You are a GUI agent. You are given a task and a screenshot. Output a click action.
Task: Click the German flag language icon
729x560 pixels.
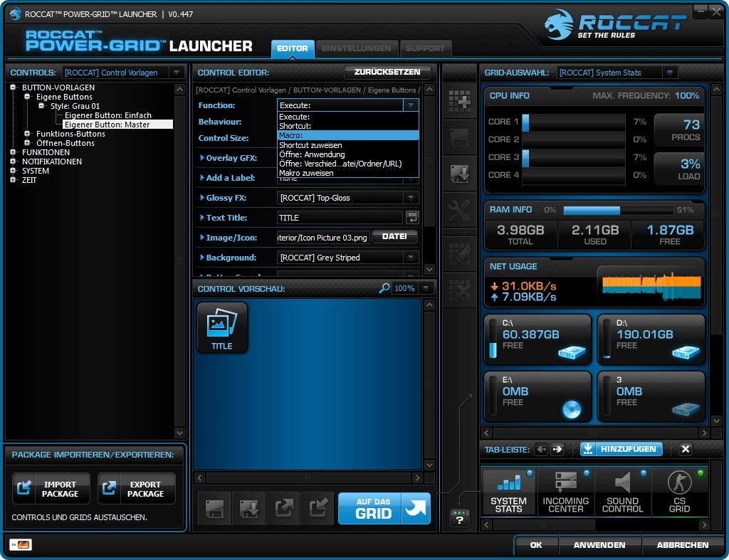tap(21, 544)
